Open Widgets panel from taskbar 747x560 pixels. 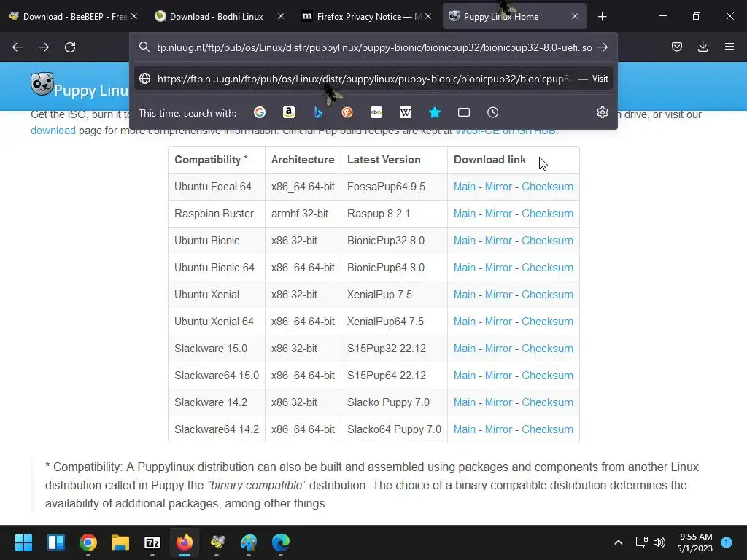pos(55,542)
